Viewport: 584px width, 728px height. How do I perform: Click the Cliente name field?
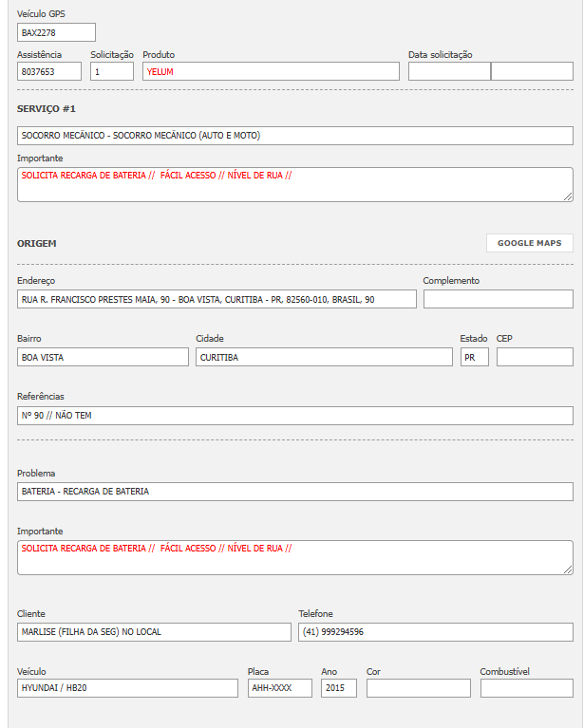(x=154, y=632)
